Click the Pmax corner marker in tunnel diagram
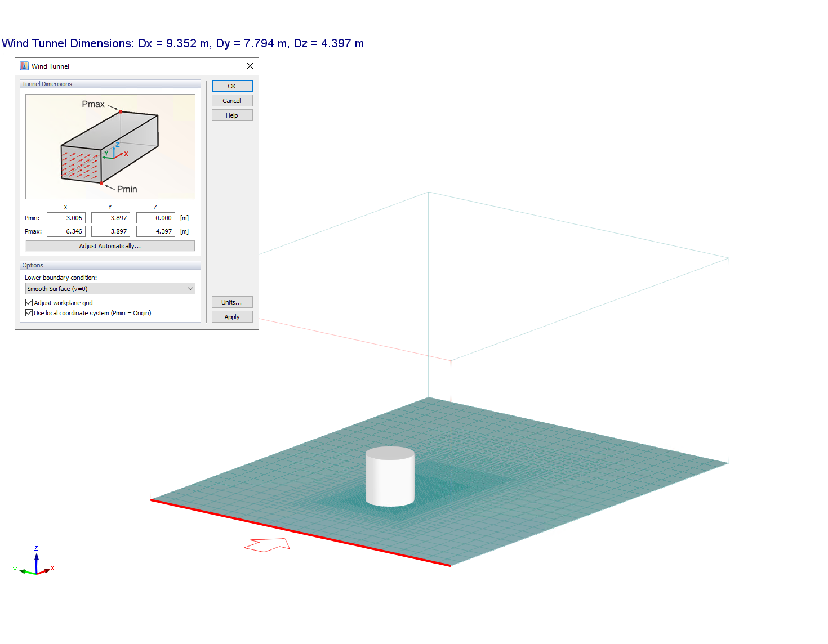828x644 pixels. 121,110
